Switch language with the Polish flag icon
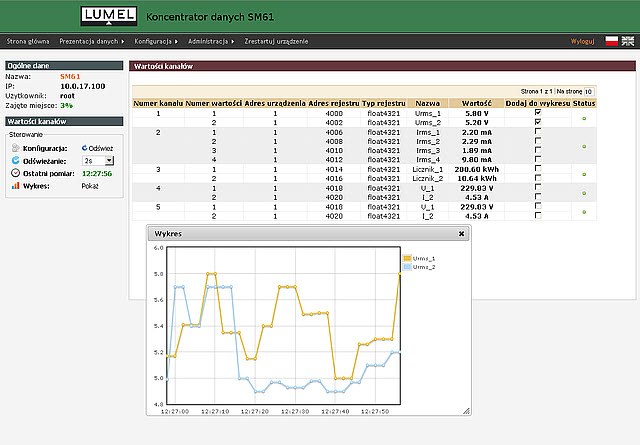This screenshot has width=640, height=445. 611,42
